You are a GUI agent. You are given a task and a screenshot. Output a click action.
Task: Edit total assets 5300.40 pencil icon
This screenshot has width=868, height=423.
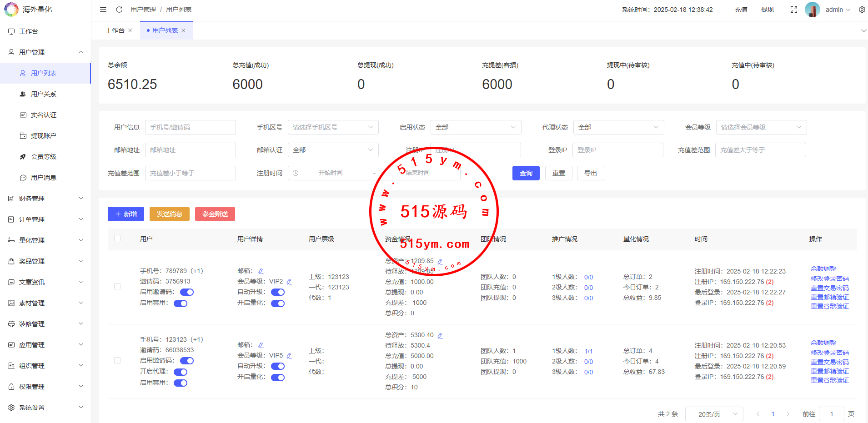click(x=440, y=335)
